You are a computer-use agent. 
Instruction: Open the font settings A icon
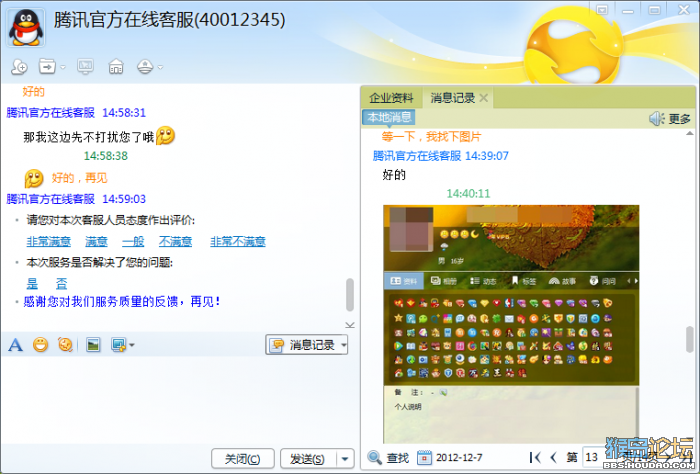point(16,345)
